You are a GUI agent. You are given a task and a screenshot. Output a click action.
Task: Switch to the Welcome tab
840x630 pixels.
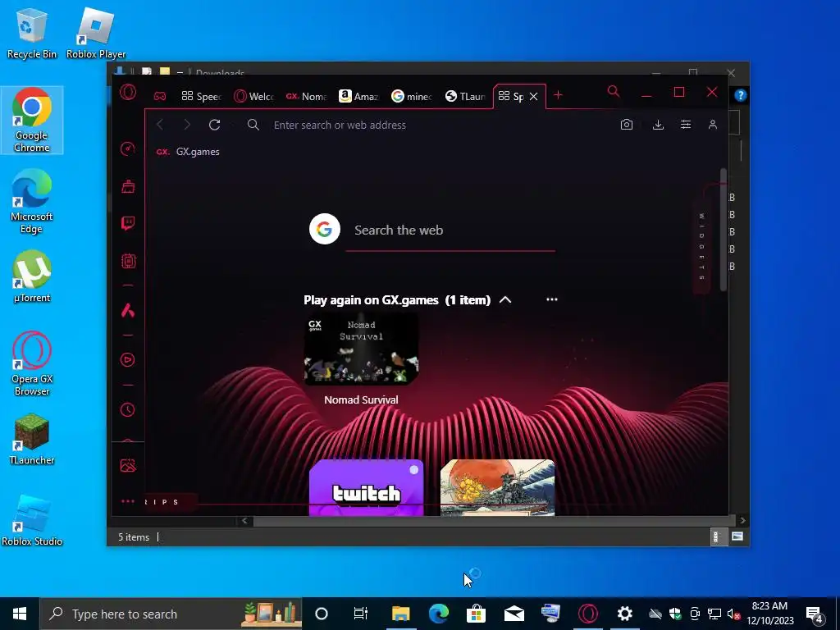pyautogui.click(x=254, y=97)
